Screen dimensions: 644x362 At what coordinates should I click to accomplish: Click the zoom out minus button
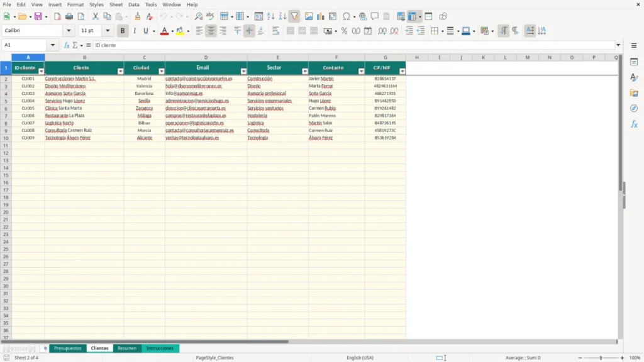pyautogui.click(x=580, y=358)
